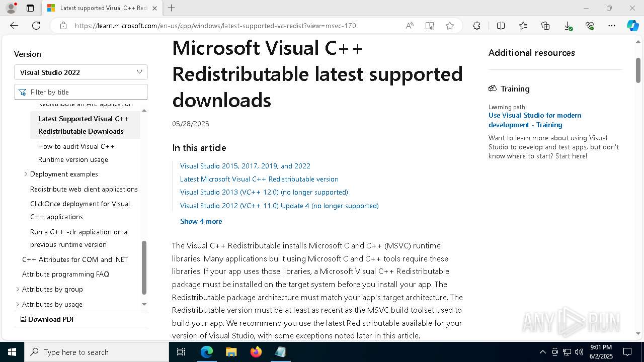644x362 pixels.
Task: Click page scrollbar down arrow
Action: click(x=638, y=333)
